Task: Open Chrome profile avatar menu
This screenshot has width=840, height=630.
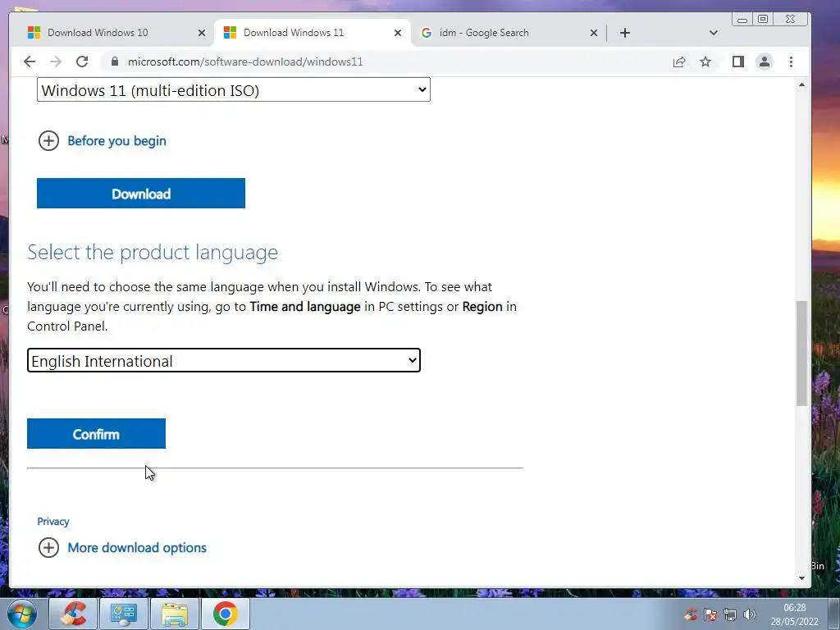Action: coord(765,62)
